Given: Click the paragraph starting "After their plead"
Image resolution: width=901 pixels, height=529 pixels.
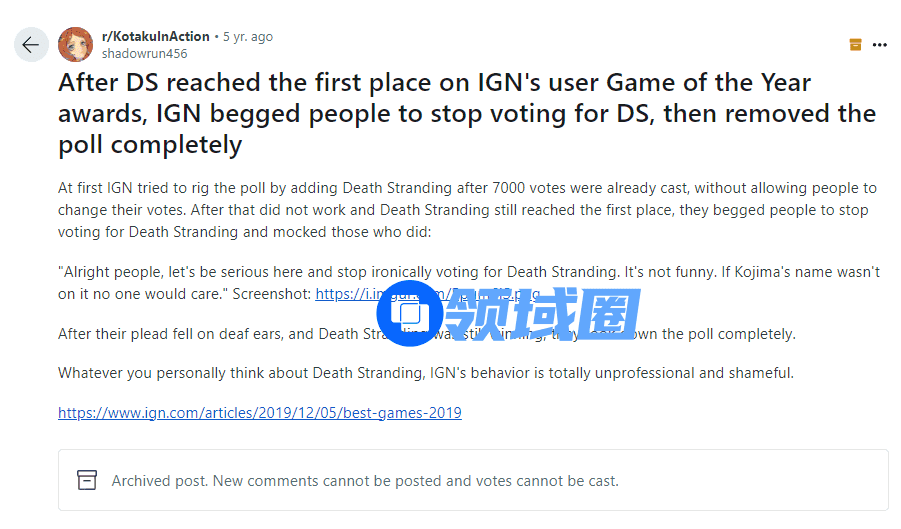Looking at the screenshot, I should click(200, 334).
